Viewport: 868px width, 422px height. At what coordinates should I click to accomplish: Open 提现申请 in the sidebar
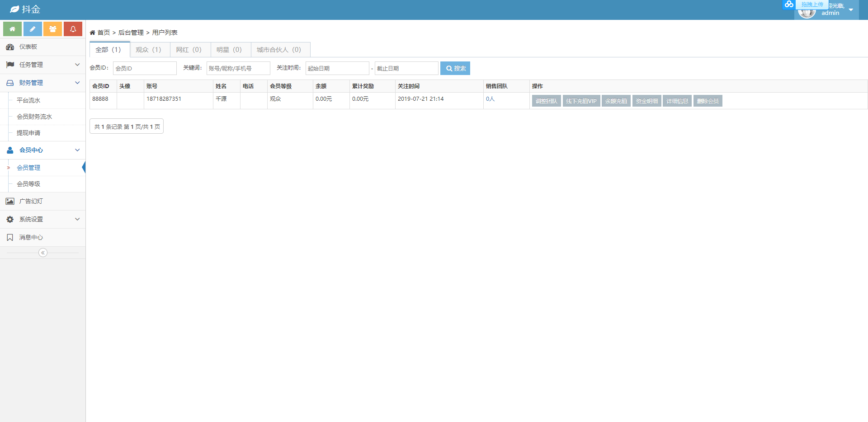(x=28, y=133)
